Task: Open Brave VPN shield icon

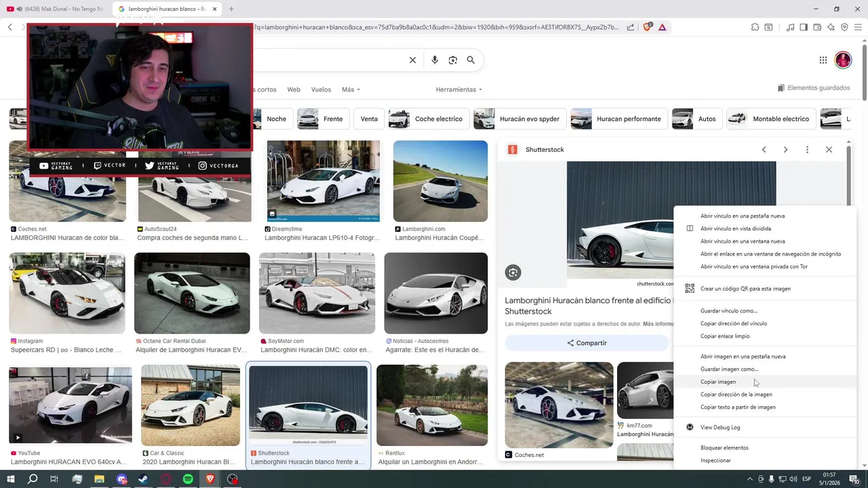Action: [844, 27]
